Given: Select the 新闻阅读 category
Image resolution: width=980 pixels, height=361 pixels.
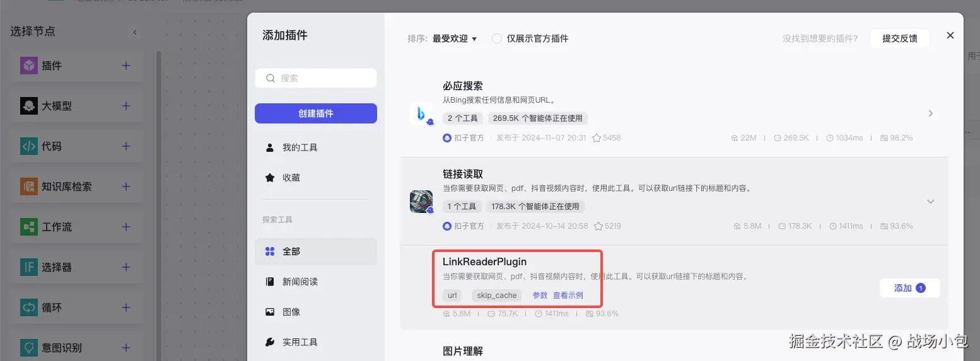Looking at the screenshot, I should (316, 282).
